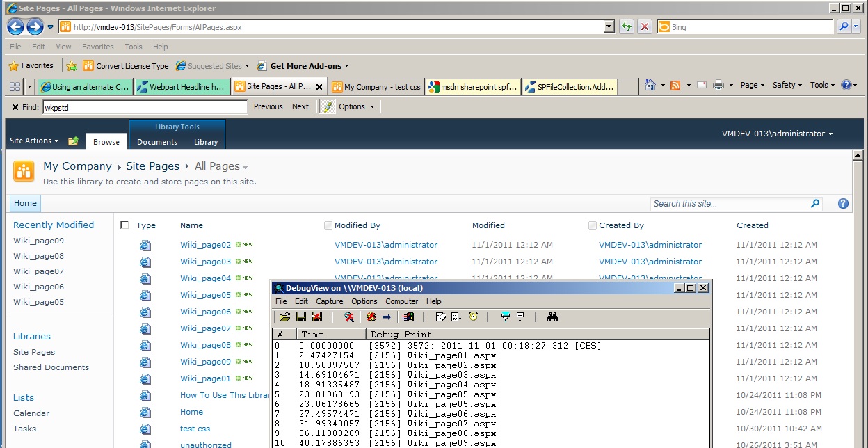Click the Find bar Previous button
868x448 pixels.
[268, 106]
